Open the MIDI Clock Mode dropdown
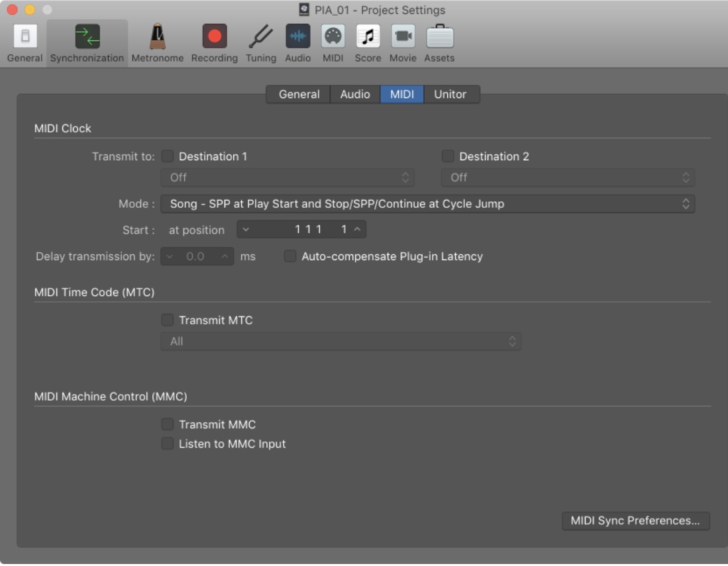The height and width of the screenshot is (566, 728). (x=428, y=204)
